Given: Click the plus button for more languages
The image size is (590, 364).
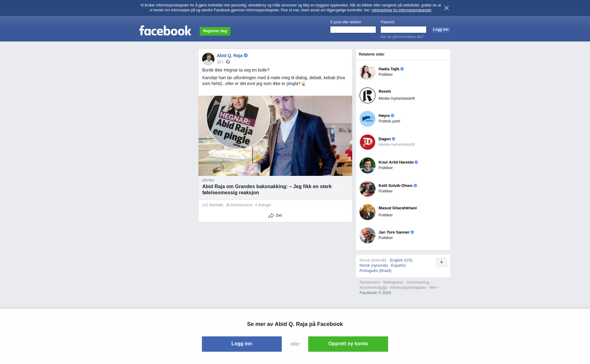Looking at the screenshot, I should click(x=442, y=262).
